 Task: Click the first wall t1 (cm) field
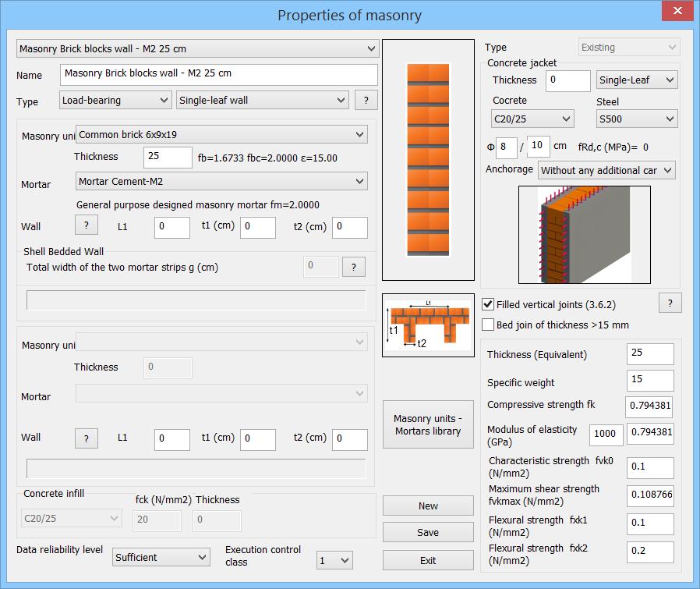258,228
